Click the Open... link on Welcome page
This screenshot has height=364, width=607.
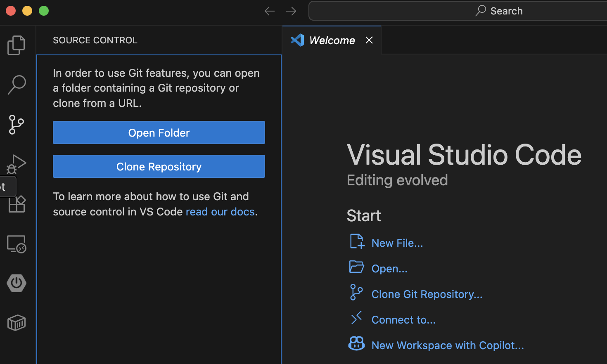389,269
